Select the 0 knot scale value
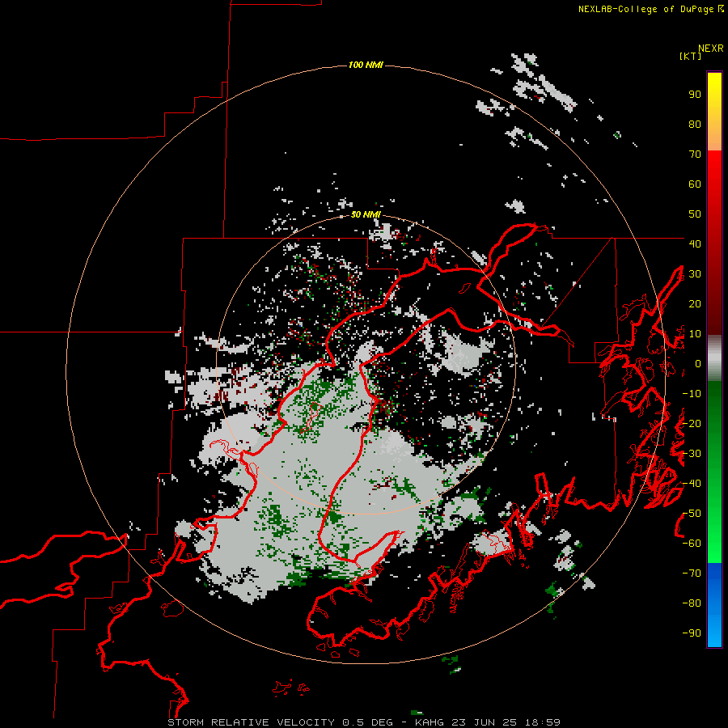 [698, 364]
